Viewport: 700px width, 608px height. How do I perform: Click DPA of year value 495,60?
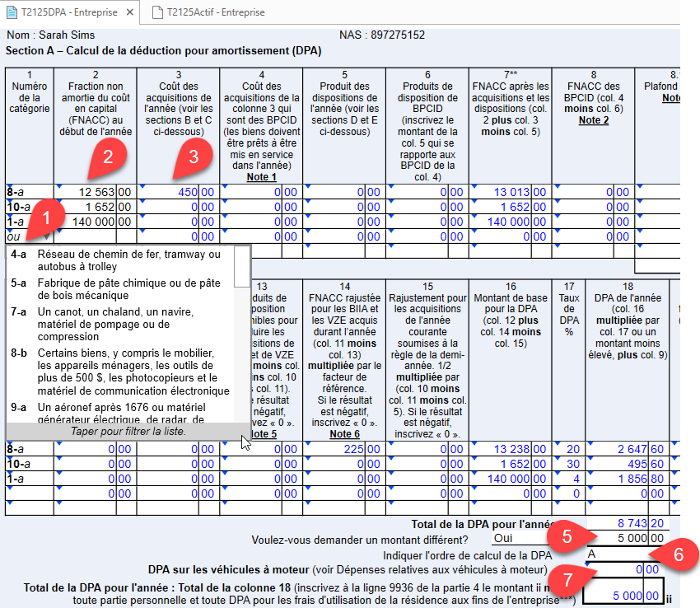pyautogui.click(x=628, y=464)
